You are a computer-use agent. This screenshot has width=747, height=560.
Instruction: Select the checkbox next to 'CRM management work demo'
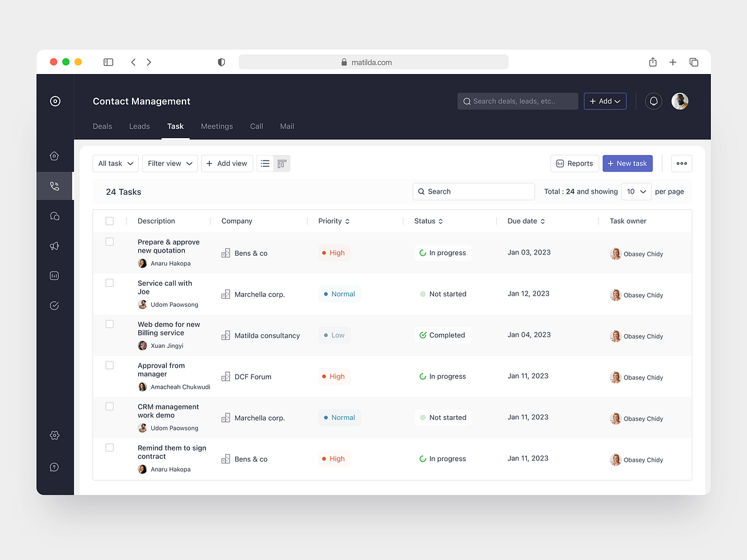[110, 406]
